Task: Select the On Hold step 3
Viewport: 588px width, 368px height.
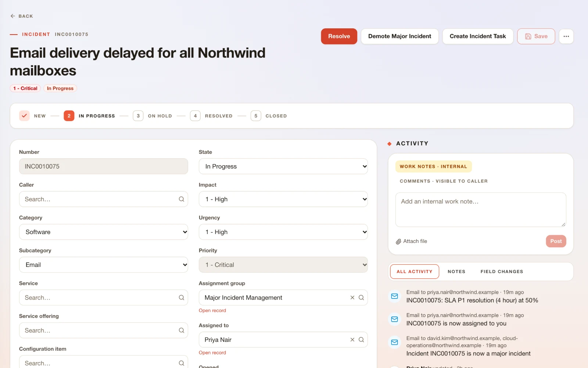Action: [x=153, y=116]
